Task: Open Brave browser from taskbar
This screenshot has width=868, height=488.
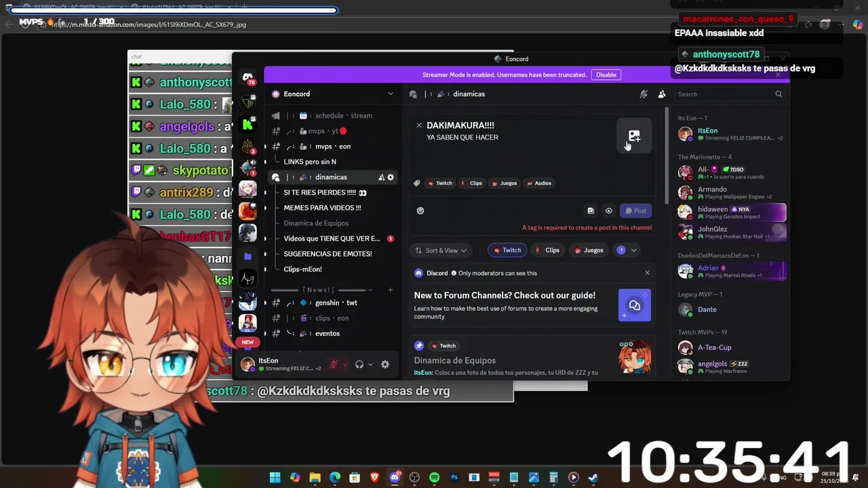Action: 375,477
